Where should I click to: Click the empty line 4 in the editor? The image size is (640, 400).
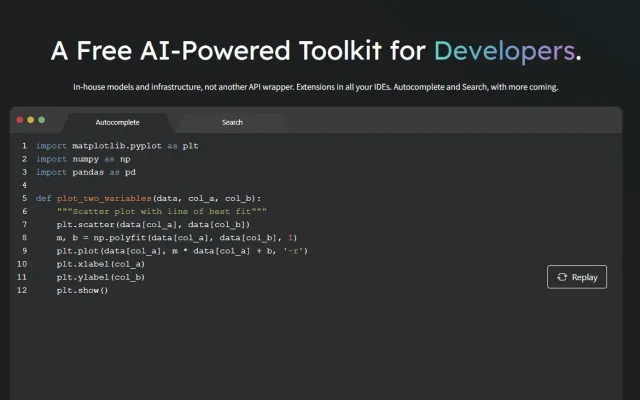pos(286,185)
